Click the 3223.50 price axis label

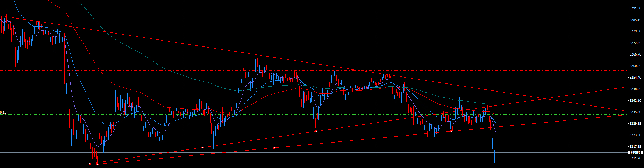pyautogui.click(x=635, y=135)
